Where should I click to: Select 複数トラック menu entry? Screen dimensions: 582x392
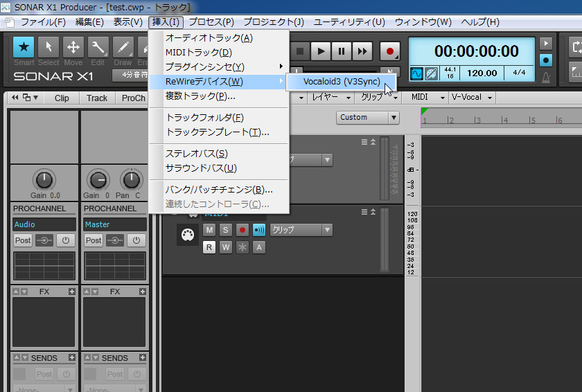point(219,96)
